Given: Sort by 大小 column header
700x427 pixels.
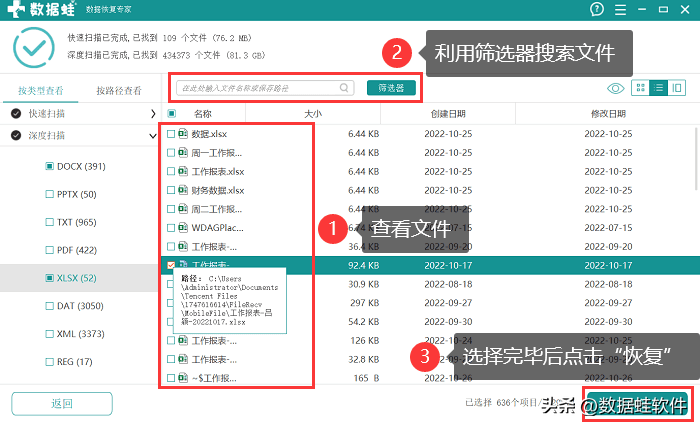Looking at the screenshot, I should coord(312,114).
